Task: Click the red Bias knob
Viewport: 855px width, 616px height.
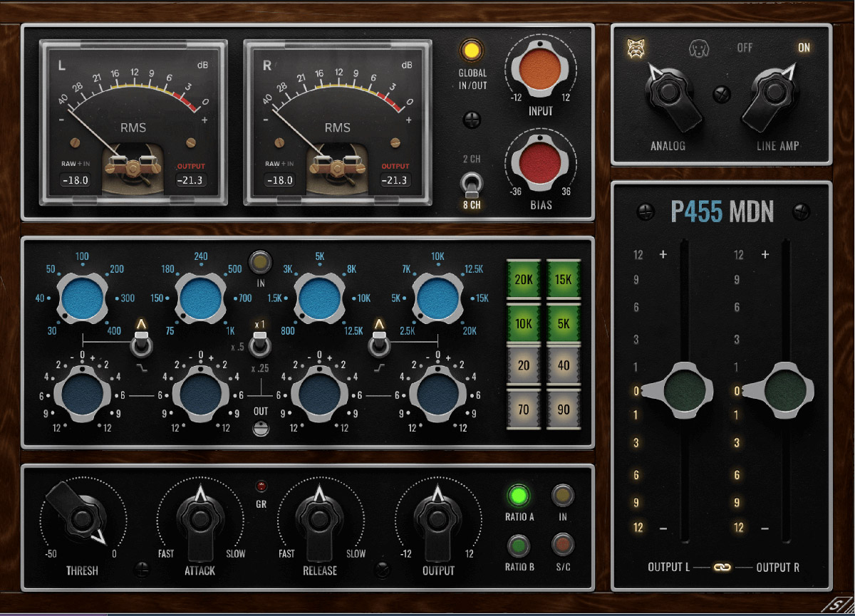Action: (540, 164)
